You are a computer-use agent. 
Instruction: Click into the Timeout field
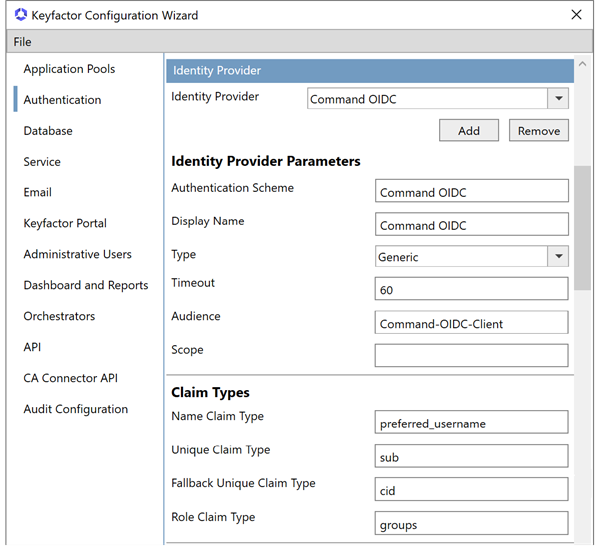471,290
